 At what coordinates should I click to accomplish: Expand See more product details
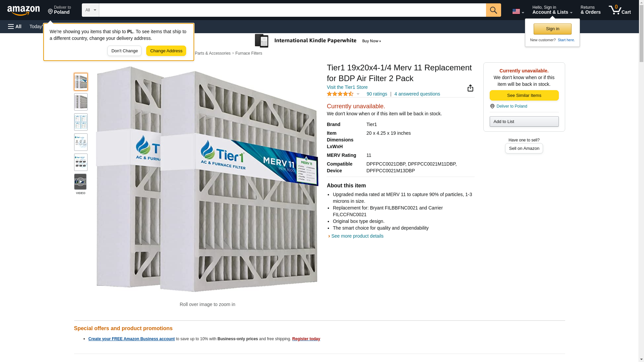pos(357,236)
